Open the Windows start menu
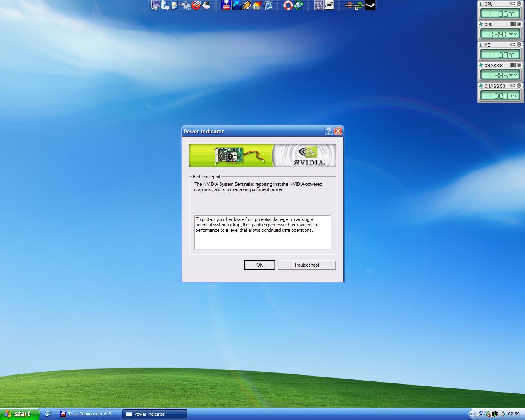The width and height of the screenshot is (525, 420). coord(20,414)
